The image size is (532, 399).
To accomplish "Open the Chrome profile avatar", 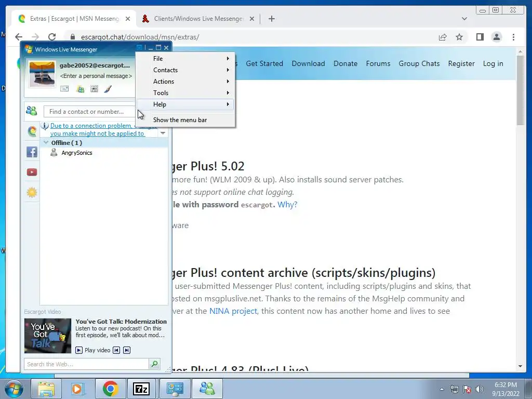I will coord(496,37).
